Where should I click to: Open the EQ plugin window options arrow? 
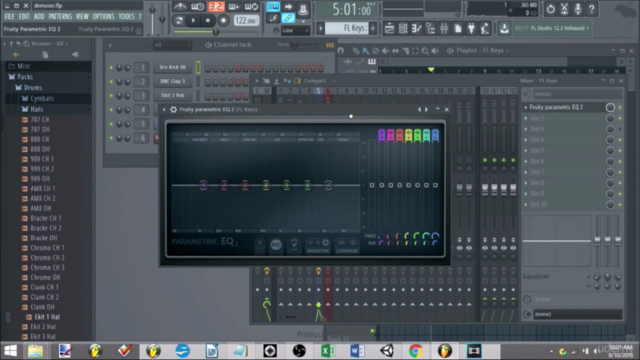point(164,109)
